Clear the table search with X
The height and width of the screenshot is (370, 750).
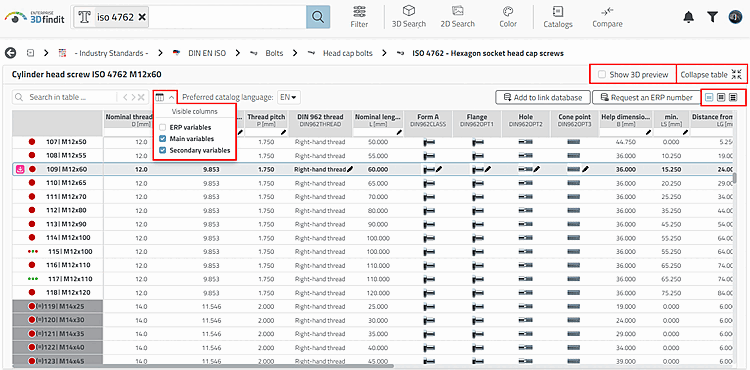[x=141, y=98]
